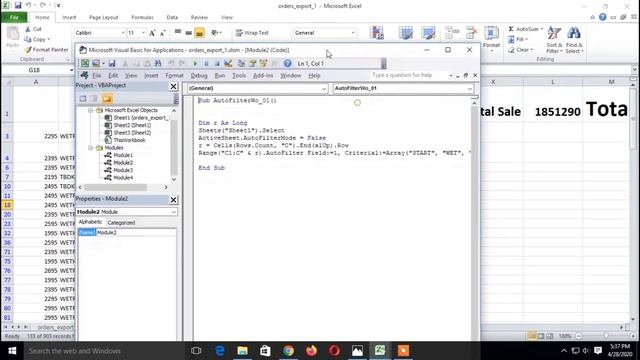The width and height of the screenshot is (640, 360).
Task: Save the VBA project with the disk icon
Action: pos(112,63)
